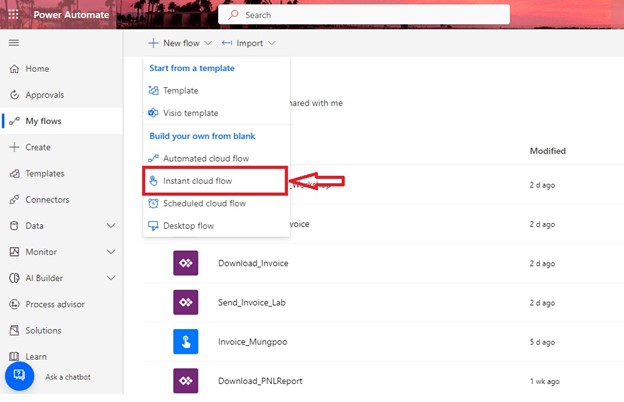Select Desktop flow from the menu
Image resolution: width=624 pixels, height=402 pixels.
[x=188, y=226]
